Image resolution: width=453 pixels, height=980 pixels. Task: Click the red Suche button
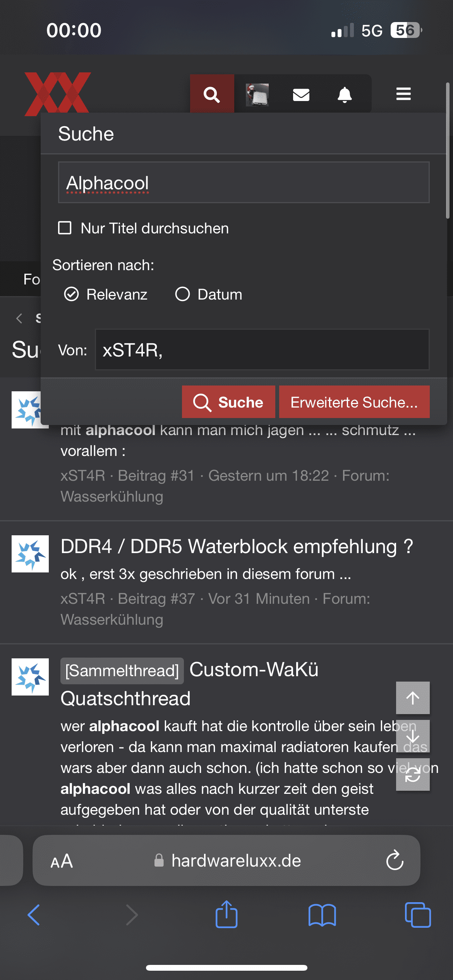(x=228, y=402)
